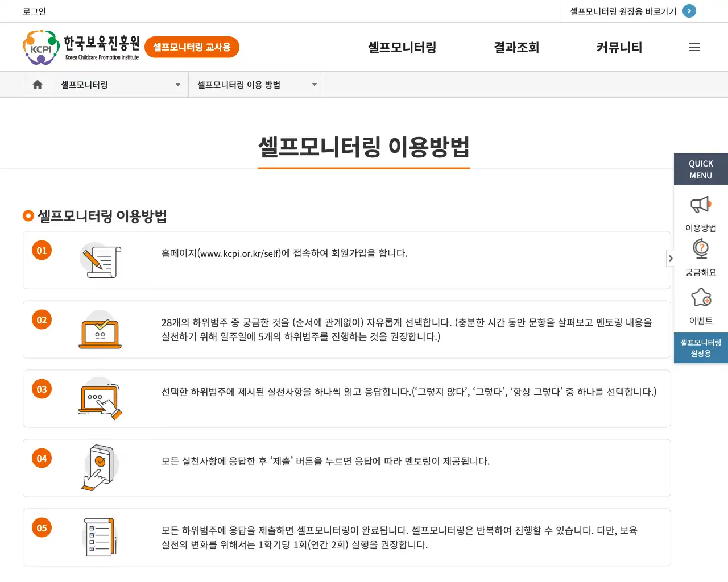Click the megaphone 이용방법 icon
Image resolution: width=728 pixels, height=582 pixels.
[701, 205]
